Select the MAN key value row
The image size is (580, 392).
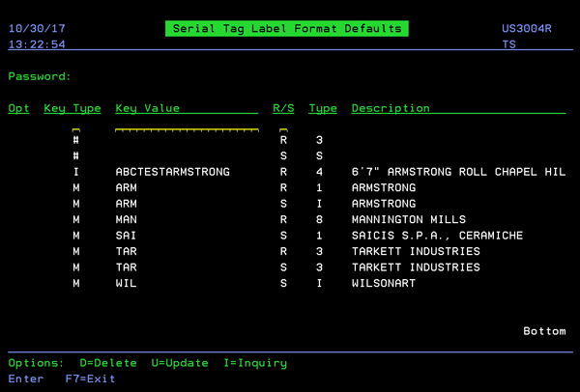pyautogui.click(x=126, y=219)
